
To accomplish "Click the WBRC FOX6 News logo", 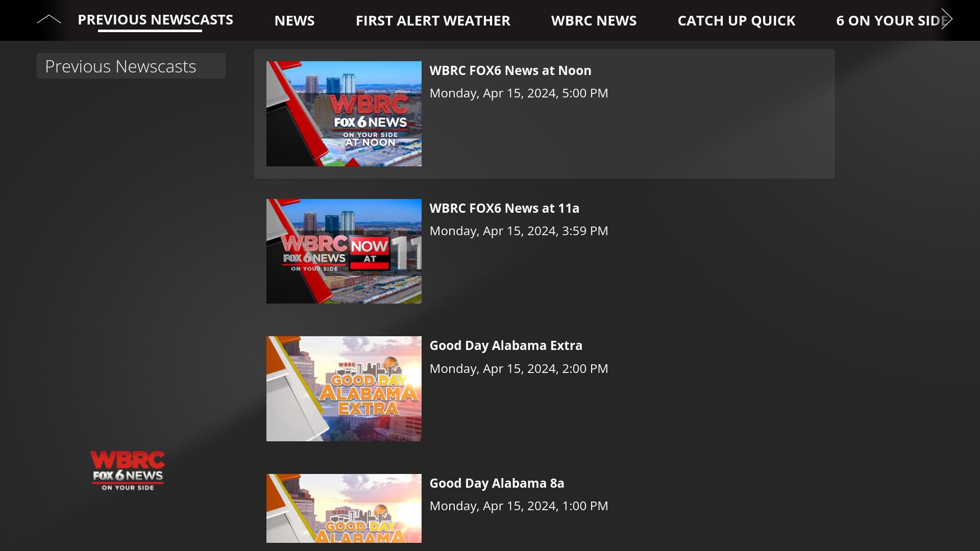I will pyautogui.click(x=128, y=470).
